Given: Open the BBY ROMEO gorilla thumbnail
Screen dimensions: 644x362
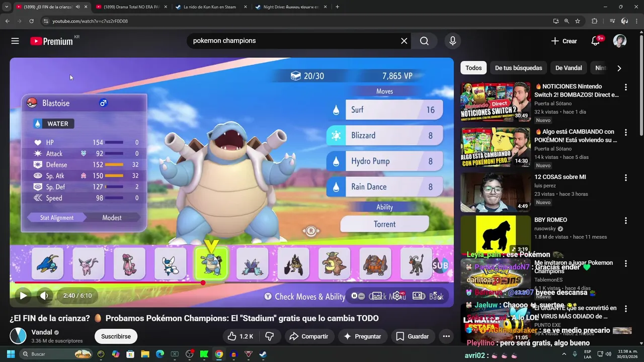Looking at the screenshot, I should click(x=496, y=235).
